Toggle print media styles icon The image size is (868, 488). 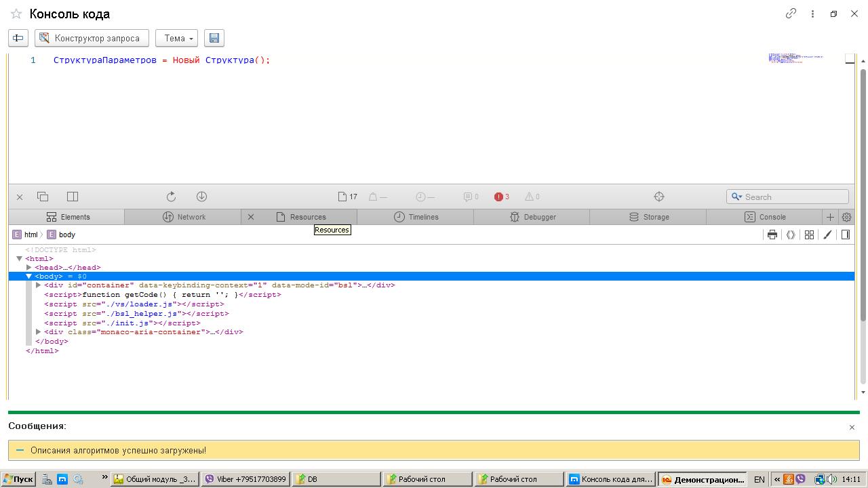tap(772, 235)
